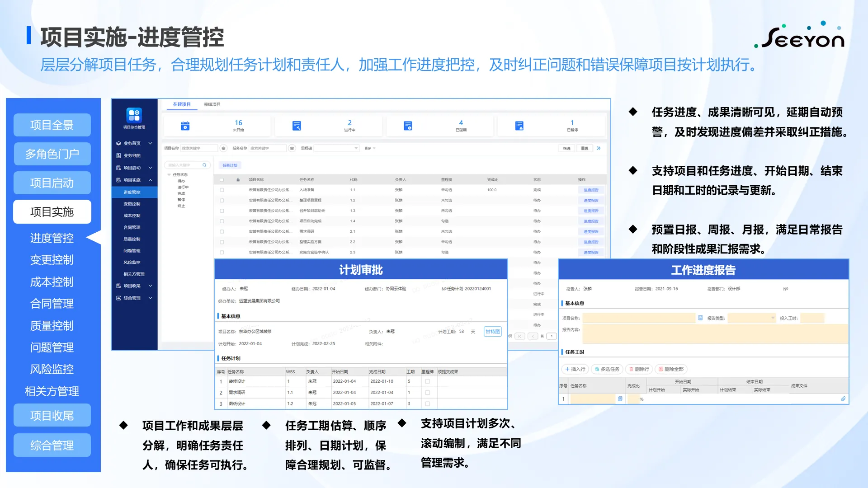Click the 进行中 document edit icon

tap(297, 126)
